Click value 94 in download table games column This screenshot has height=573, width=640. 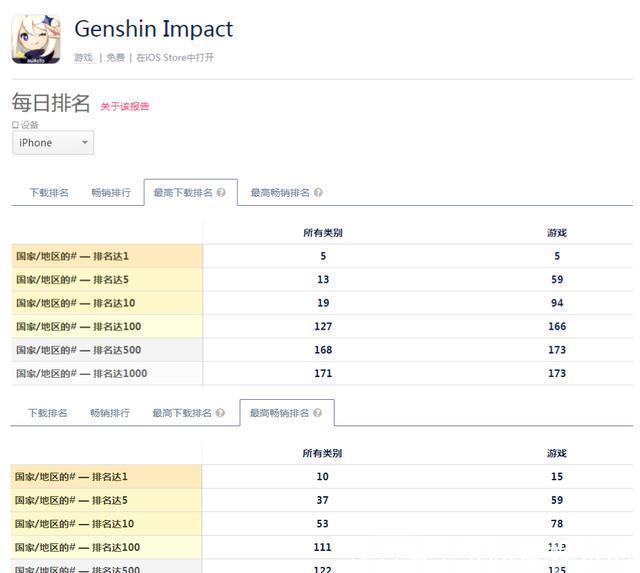(557, 303)
